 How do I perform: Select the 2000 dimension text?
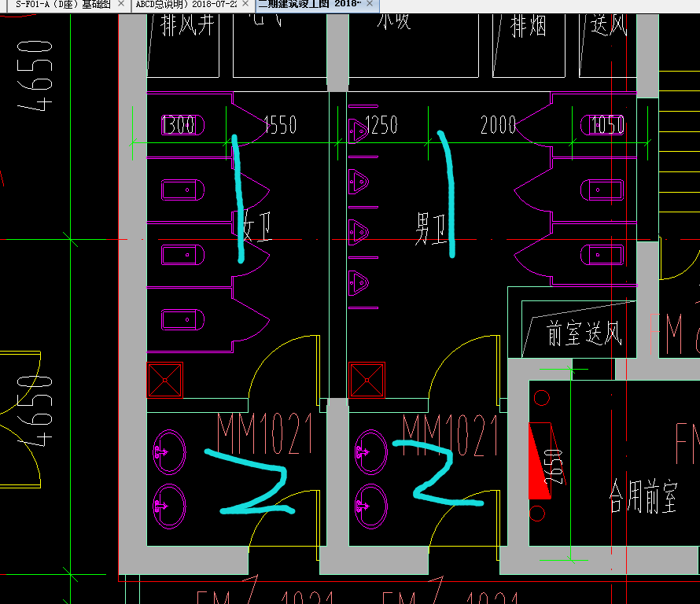tap(498, 125)
